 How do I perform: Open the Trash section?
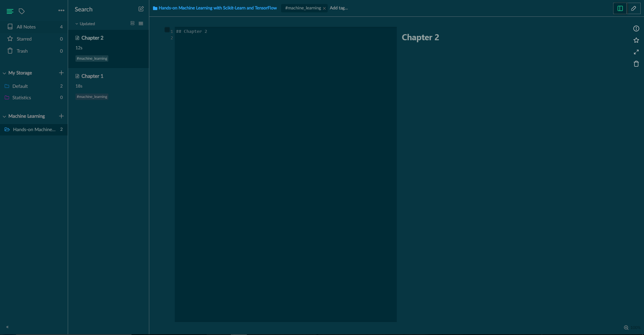34,51
